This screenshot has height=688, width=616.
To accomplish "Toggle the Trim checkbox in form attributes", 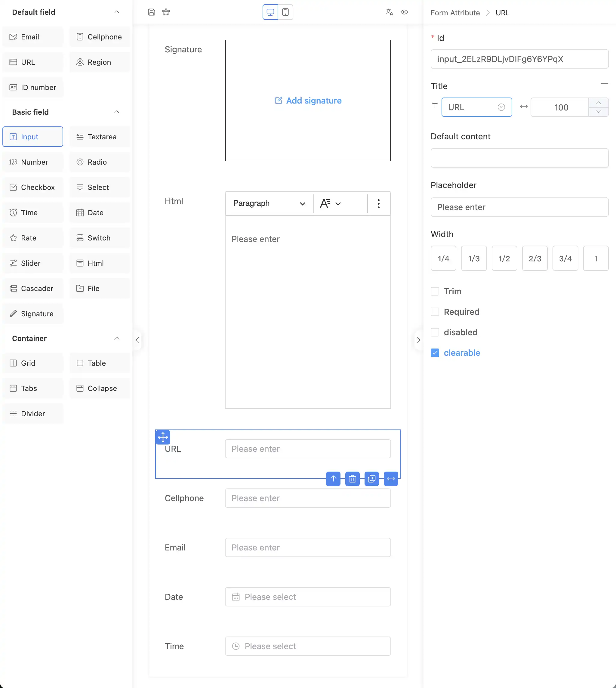I will (435, 291).
